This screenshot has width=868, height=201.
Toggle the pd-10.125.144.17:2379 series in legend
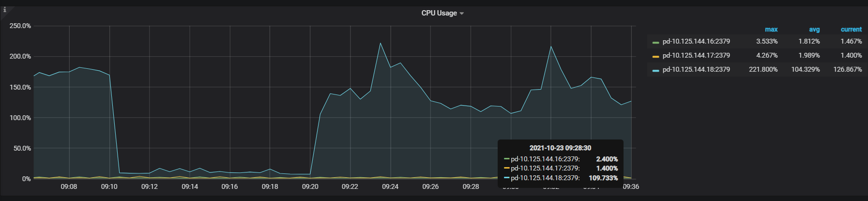(x=696, y=56)
